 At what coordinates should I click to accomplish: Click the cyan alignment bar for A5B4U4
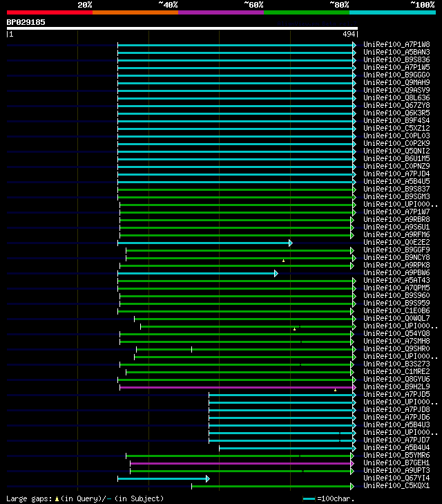click(x=286, y=449)
